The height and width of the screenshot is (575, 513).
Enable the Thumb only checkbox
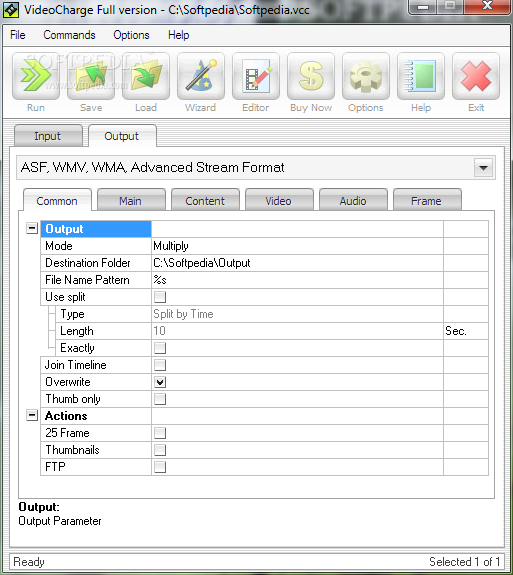tap(160, 399)
